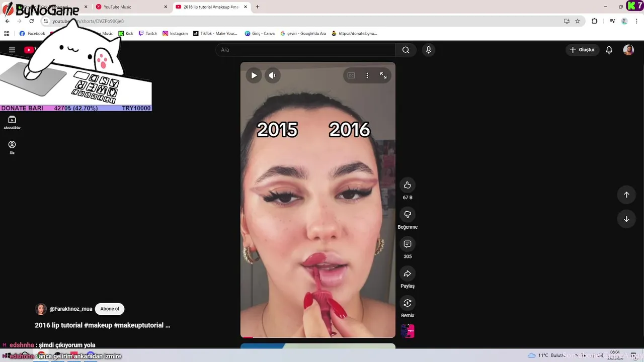Open the browser apps grid shortcut
The height and width of the screenshot is (362, 644).
[x=7, y=34]
